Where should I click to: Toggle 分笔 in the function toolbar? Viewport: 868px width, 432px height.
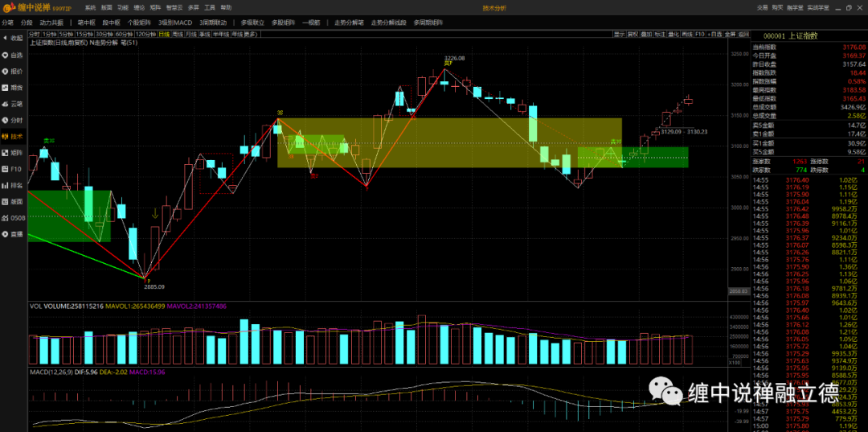7,23
